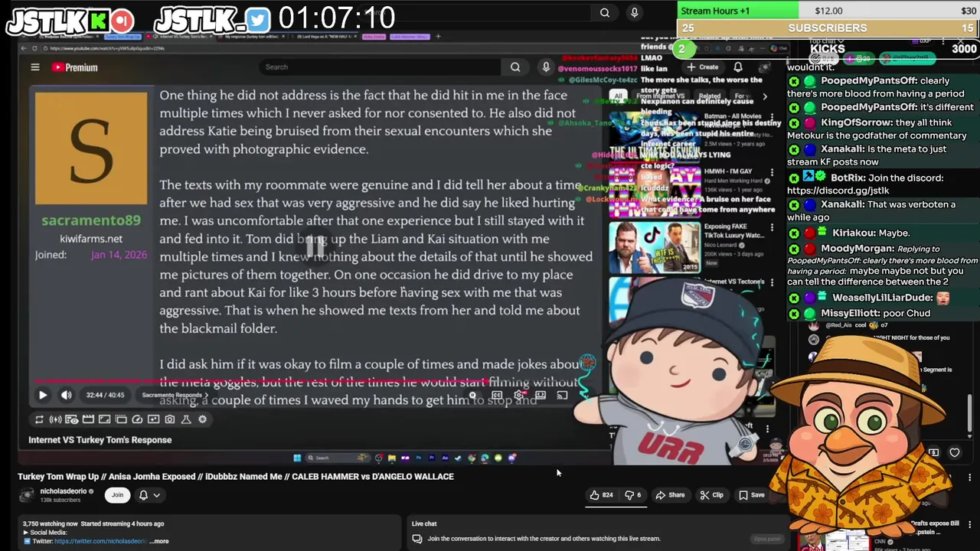
Task: Click the search button in inner YouTube
Action: 515,67
